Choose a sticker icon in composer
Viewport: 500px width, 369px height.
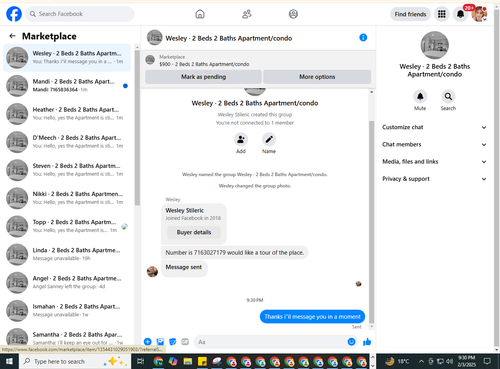click(x=173, y=342)
